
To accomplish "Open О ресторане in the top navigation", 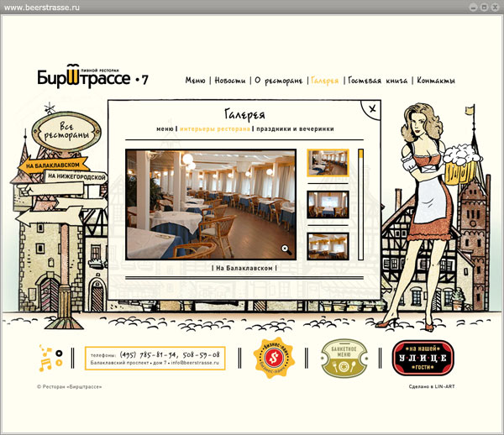I will [x=279, y=81].
